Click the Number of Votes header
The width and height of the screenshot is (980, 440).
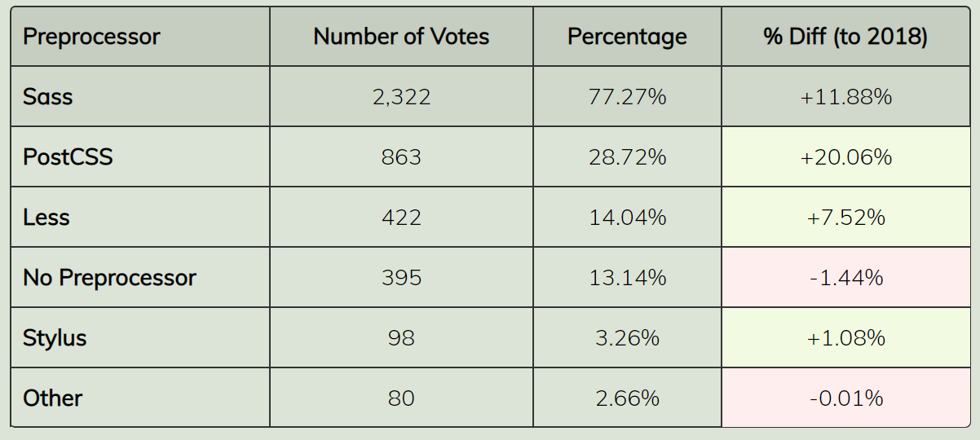(401, 37)
